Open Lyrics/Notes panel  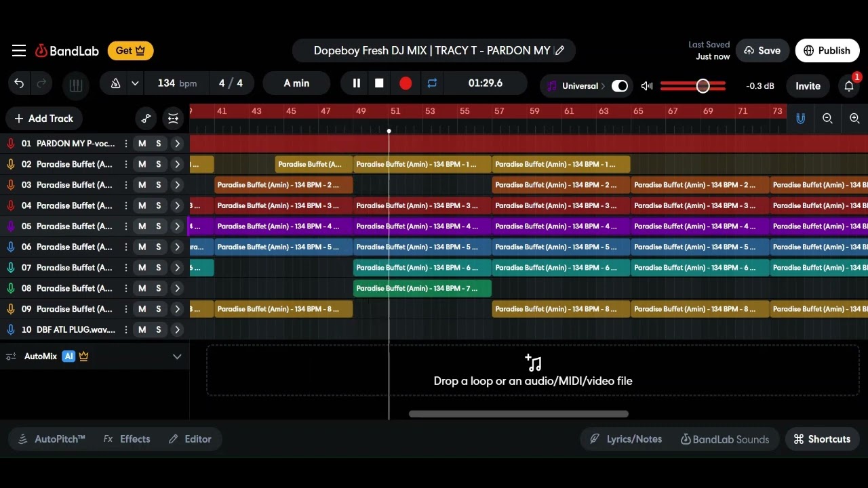coord(625,439)
